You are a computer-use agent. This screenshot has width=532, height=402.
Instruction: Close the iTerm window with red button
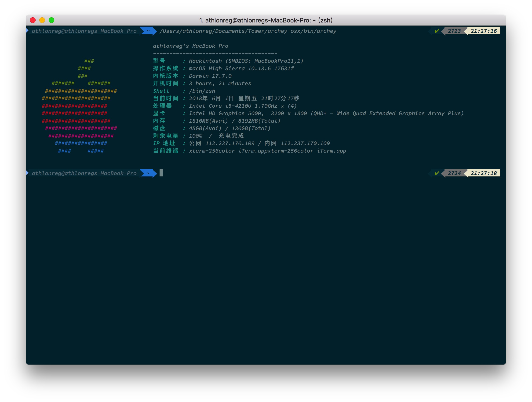coord(33,20)
